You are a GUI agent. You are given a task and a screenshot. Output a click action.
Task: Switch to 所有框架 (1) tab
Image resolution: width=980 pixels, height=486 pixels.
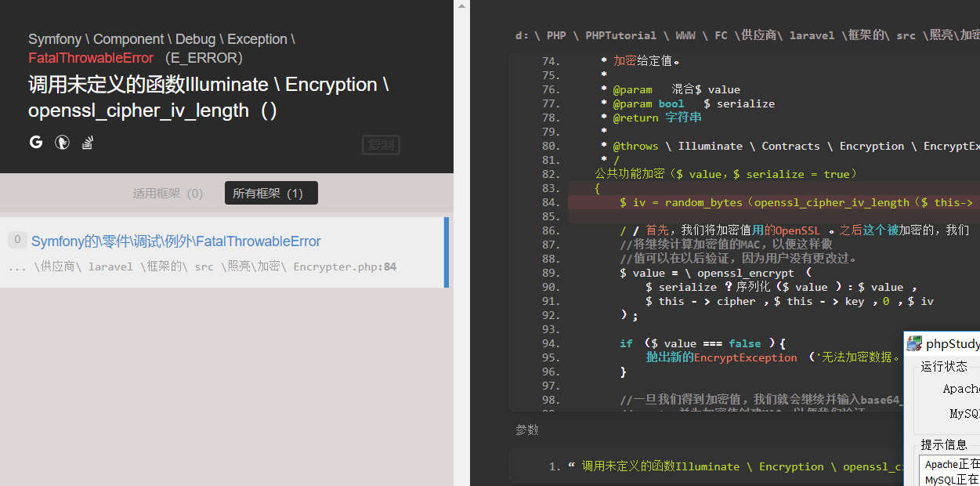pos(271,194)
